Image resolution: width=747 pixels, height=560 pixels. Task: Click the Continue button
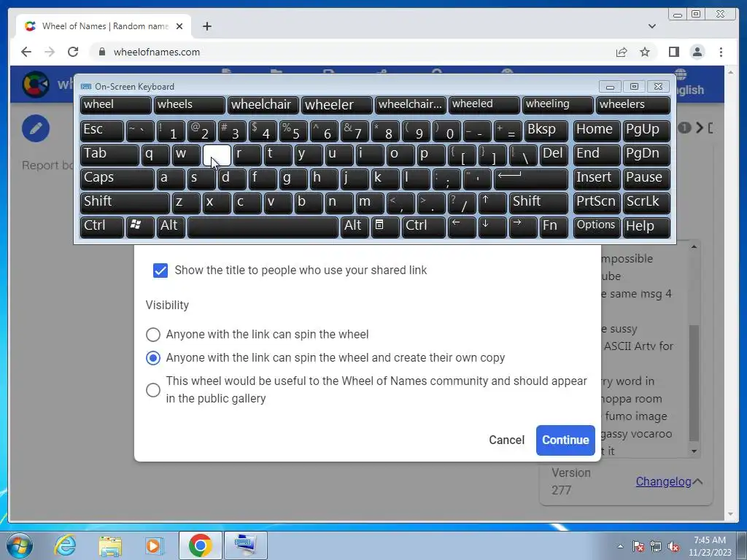pyautogui.click(x=565, y=440)
